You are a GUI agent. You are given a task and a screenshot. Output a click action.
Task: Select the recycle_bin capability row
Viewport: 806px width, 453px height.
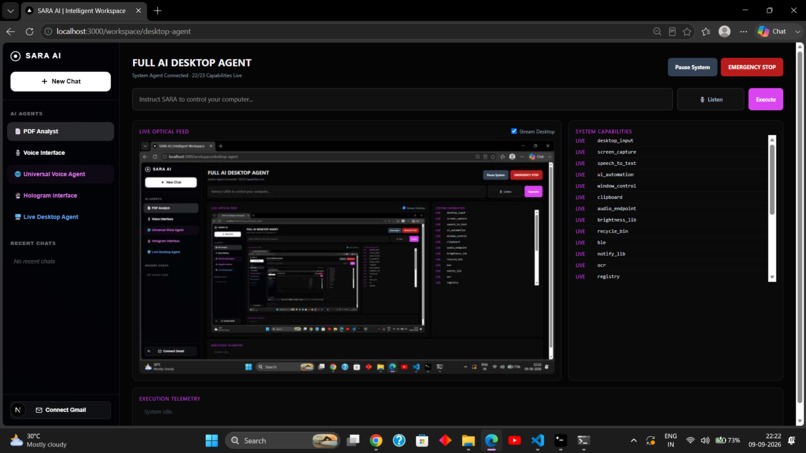pos(668,231)
